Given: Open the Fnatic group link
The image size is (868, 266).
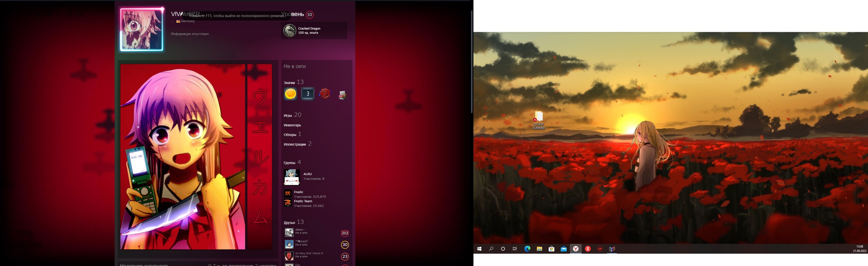Looking at the screenshot, I should tap(298, 192).
